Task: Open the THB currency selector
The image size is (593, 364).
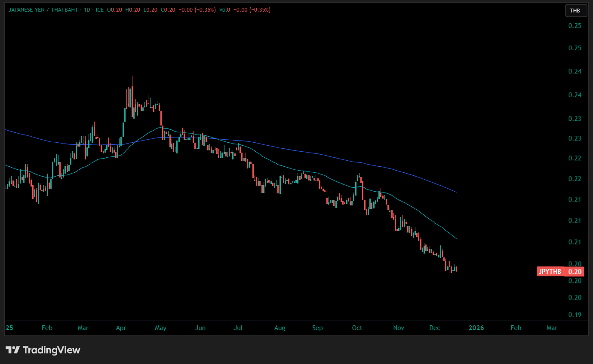Action: coord(575,10)
